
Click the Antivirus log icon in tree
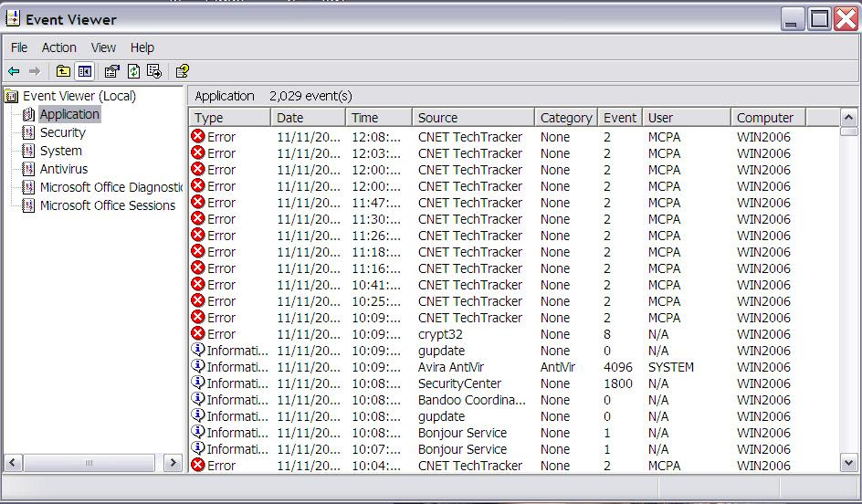click(x=28, y=169)
